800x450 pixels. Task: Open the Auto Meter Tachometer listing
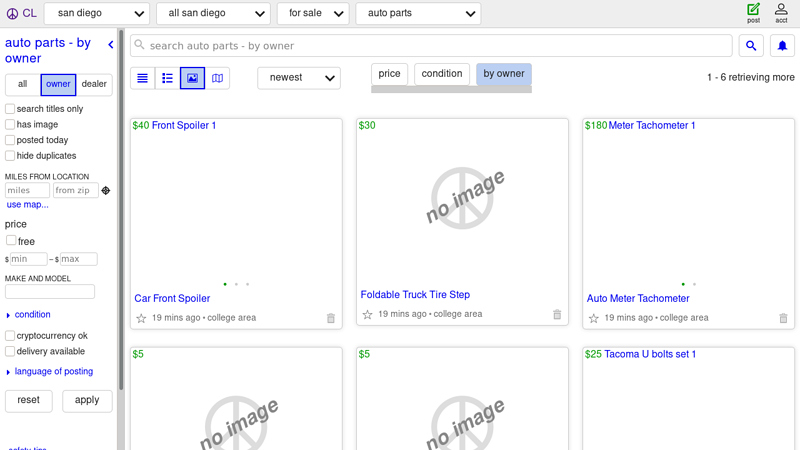[x=638, y=298]
